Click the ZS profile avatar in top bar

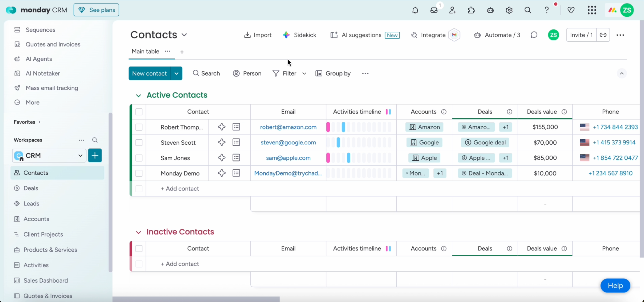click(627, 10)
